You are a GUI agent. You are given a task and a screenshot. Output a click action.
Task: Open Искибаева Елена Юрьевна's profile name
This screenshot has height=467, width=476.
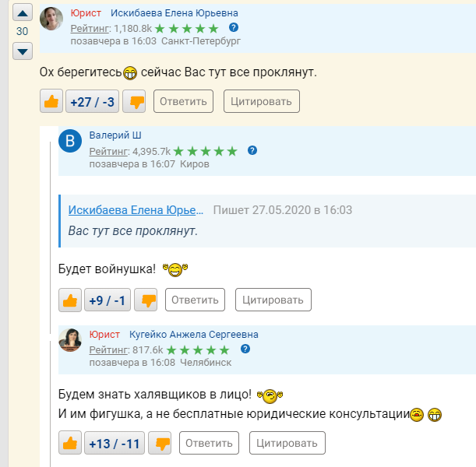(x=175, y=13)
